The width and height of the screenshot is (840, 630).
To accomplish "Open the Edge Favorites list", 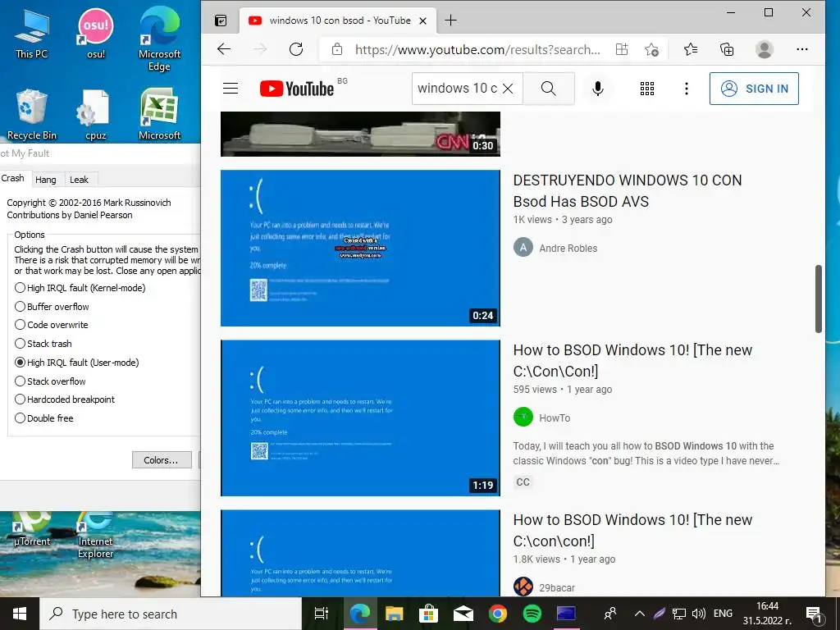I will click(x=691, y=49).
